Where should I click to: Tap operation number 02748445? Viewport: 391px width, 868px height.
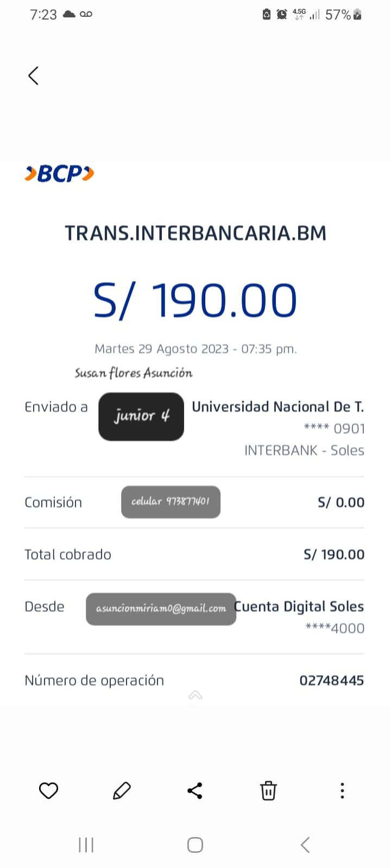pos(331,680)
